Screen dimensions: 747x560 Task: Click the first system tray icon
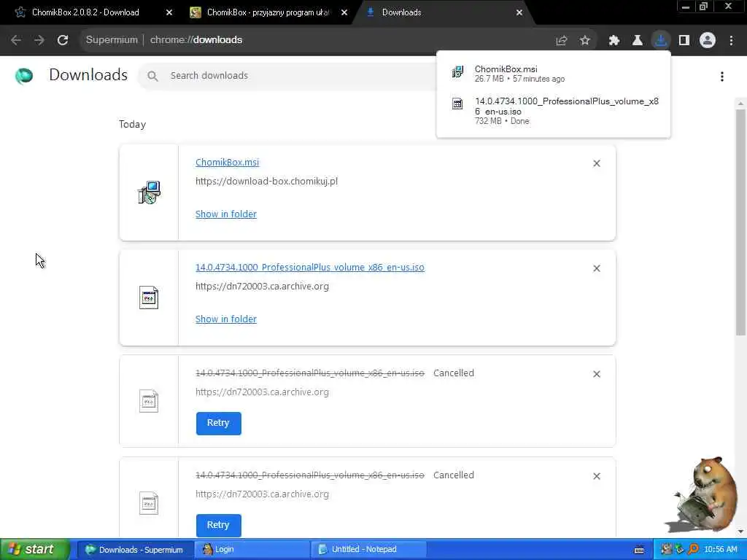click(666, 550)
